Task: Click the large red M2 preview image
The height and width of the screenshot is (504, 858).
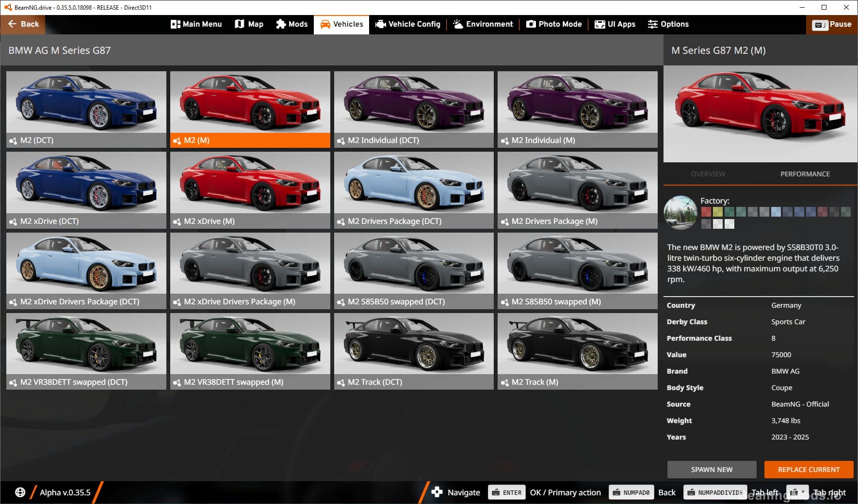Action: coord(760,114)
